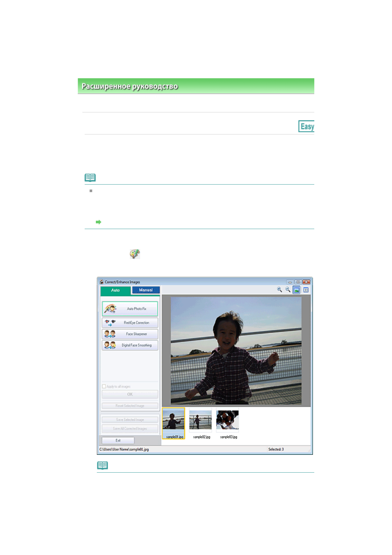Viewport: 392px width, 555px height.
Task: Click the Correct/Enhance palette brush icon
Action: point(135,254)
